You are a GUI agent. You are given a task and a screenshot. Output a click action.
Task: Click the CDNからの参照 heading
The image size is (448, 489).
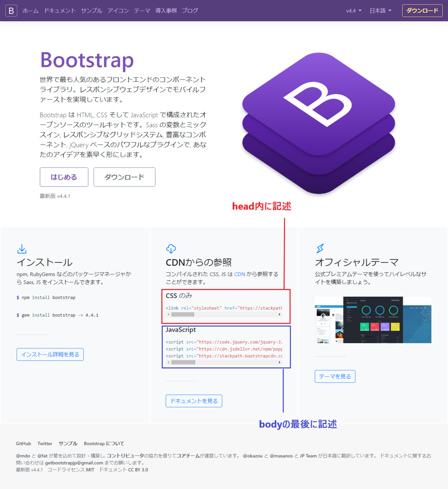click(199, 262)
